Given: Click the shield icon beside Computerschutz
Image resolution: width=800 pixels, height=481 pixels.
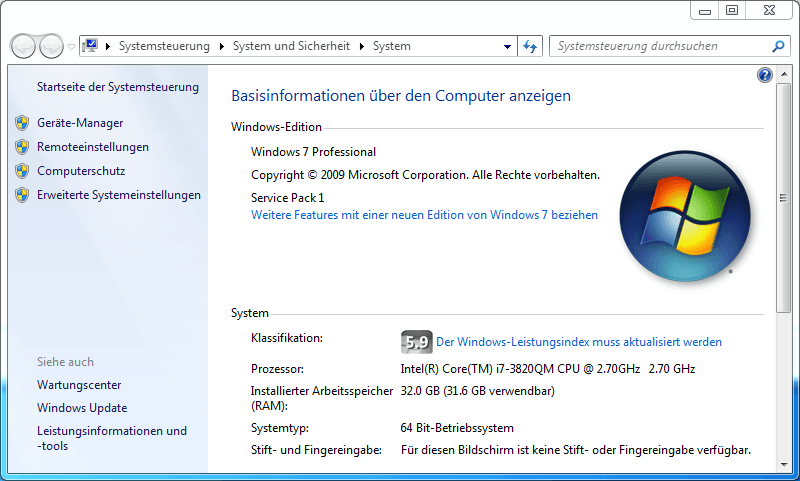Looking at the screenshot, I should point(22,171).
